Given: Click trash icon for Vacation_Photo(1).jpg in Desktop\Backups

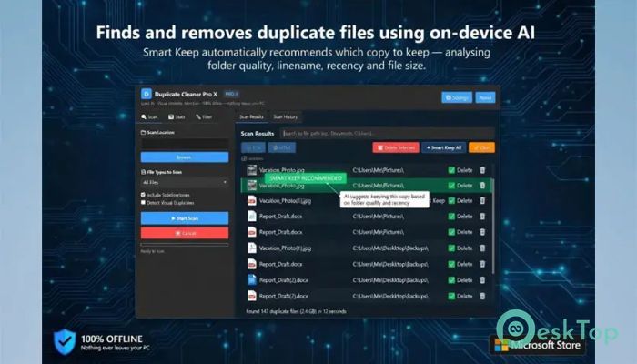Looking at the screenshot, I should (482, 248).
